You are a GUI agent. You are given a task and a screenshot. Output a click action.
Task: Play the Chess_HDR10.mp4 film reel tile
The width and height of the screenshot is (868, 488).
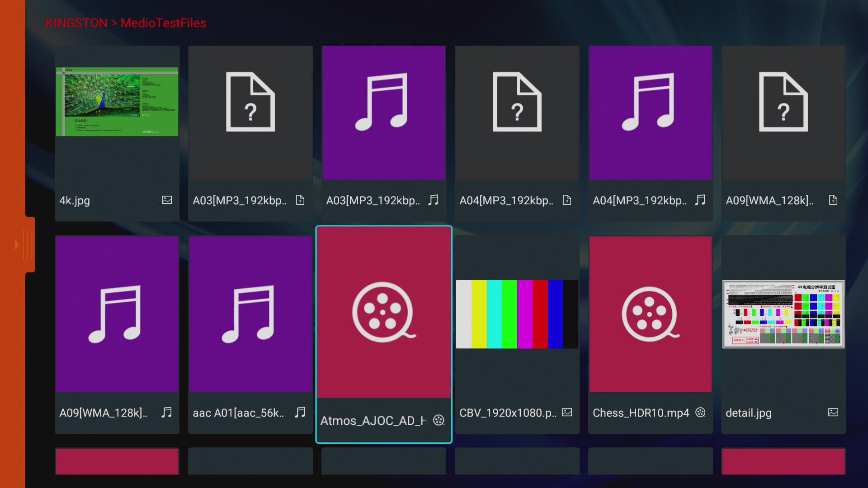coord(651,314)
